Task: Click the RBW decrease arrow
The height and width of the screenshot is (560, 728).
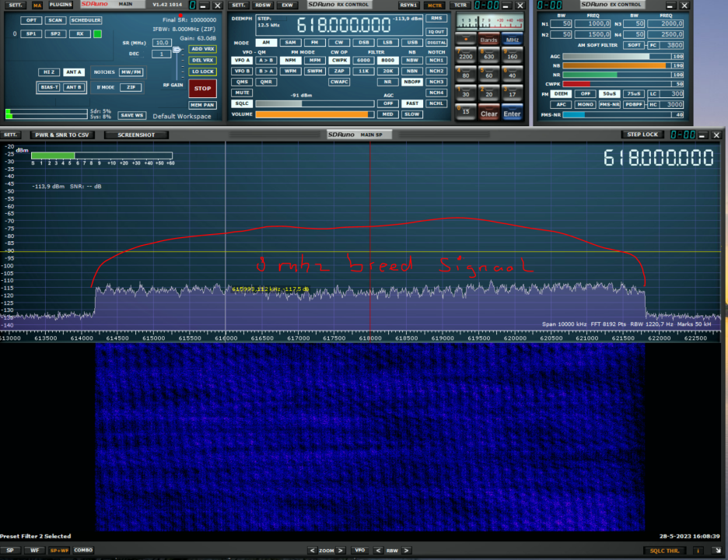Action: 377,551
